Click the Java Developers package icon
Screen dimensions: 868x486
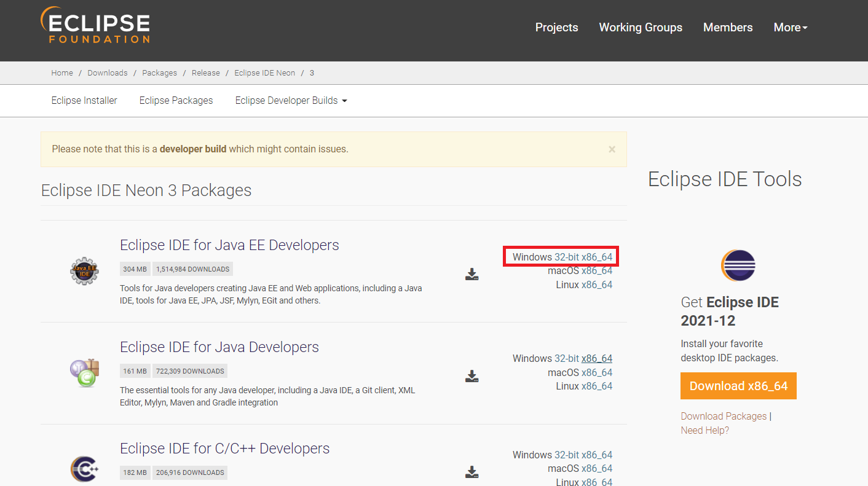(x=84, y=373)
